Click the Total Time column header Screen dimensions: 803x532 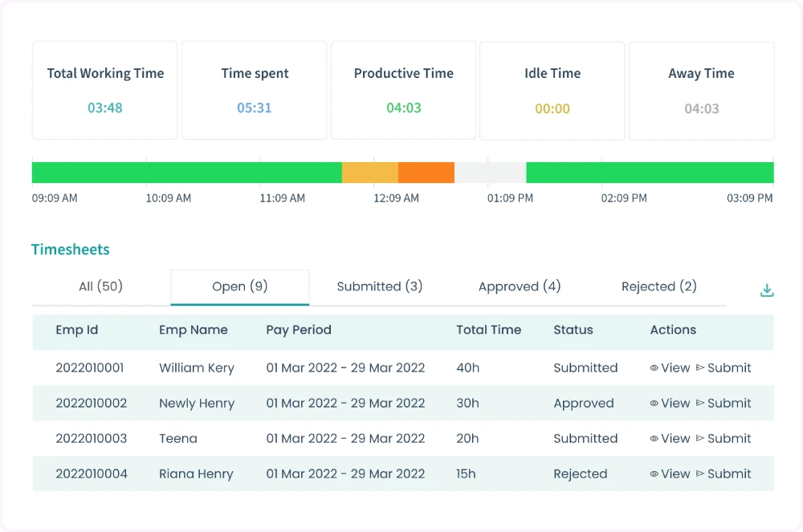coord(488,330)
